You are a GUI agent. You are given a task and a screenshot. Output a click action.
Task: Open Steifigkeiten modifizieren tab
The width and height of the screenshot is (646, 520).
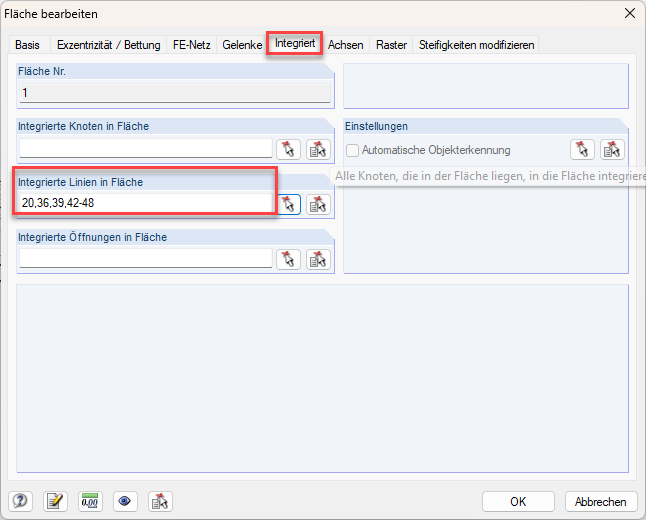tap(477, 45)
